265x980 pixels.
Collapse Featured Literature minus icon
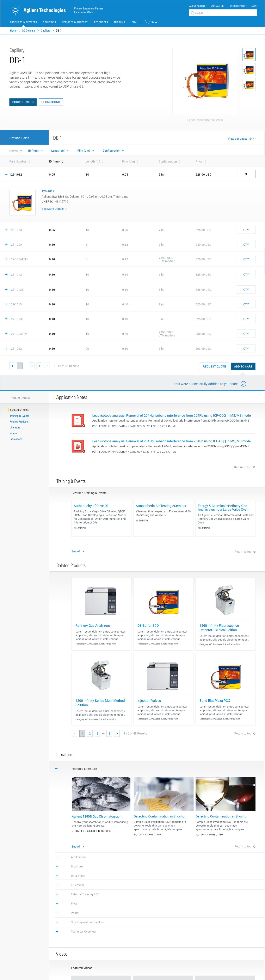click(56, 768)
